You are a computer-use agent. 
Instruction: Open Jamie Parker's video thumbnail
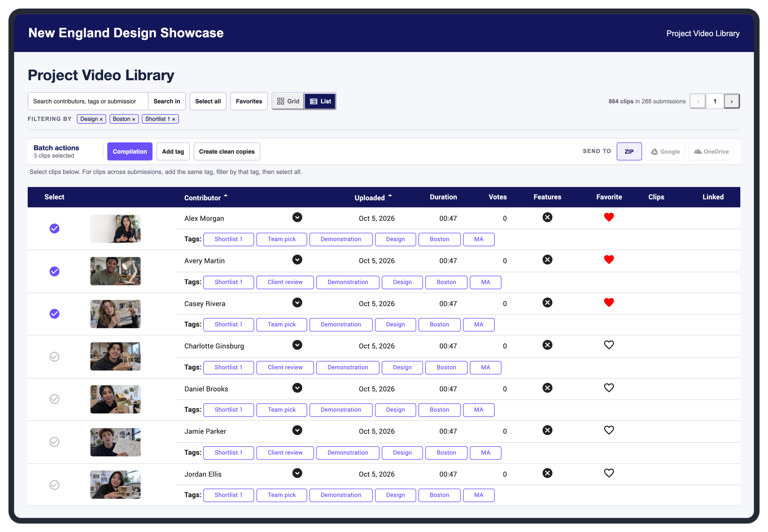pos(115,442)
